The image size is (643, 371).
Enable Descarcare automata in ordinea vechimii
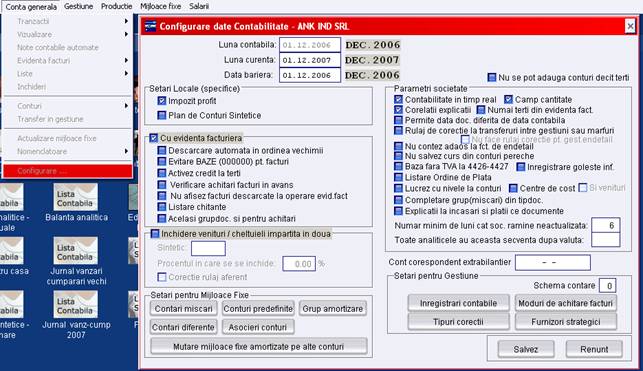162,150
